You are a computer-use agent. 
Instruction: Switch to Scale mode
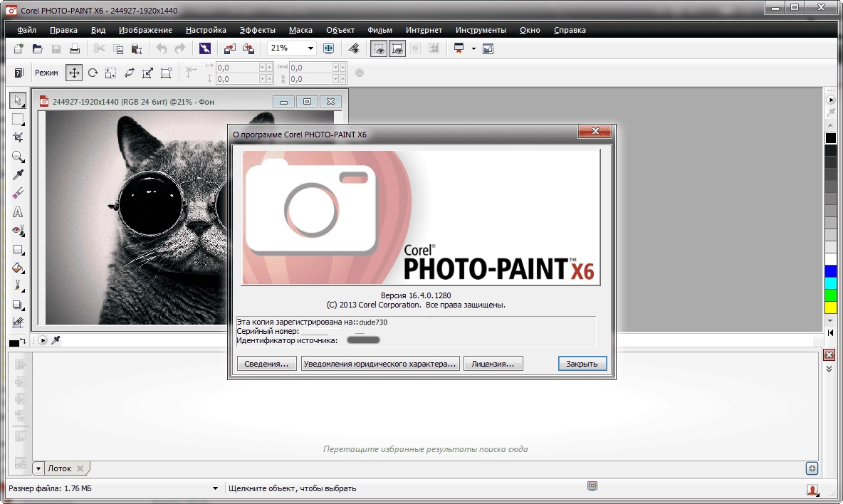click(111, 73)
